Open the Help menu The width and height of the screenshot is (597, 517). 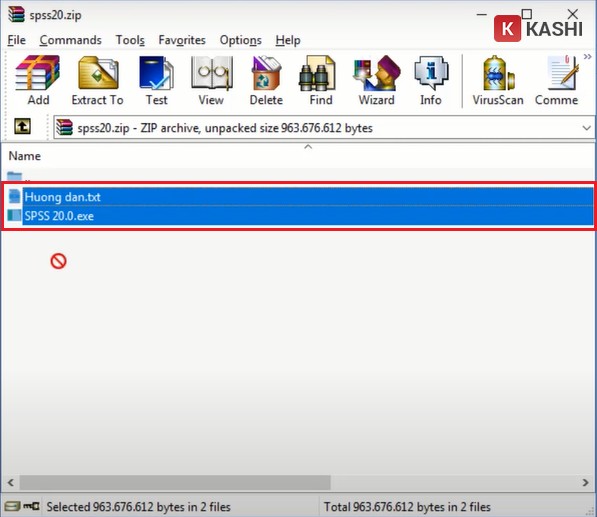pyautogui.click(x=288, y=40)
